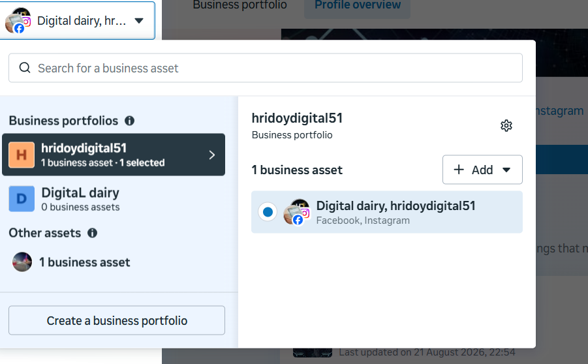Click the 'Facebook, Instagram' subtitle text
Image resolution: width=588 pixels, height=364 pixels.
363,220
